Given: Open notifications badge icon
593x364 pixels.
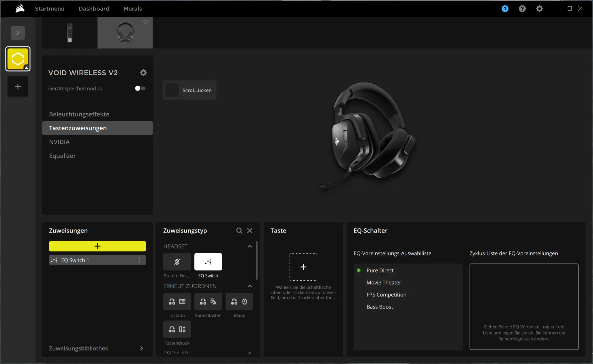Looking at the screenshot, I should (505, 9).
